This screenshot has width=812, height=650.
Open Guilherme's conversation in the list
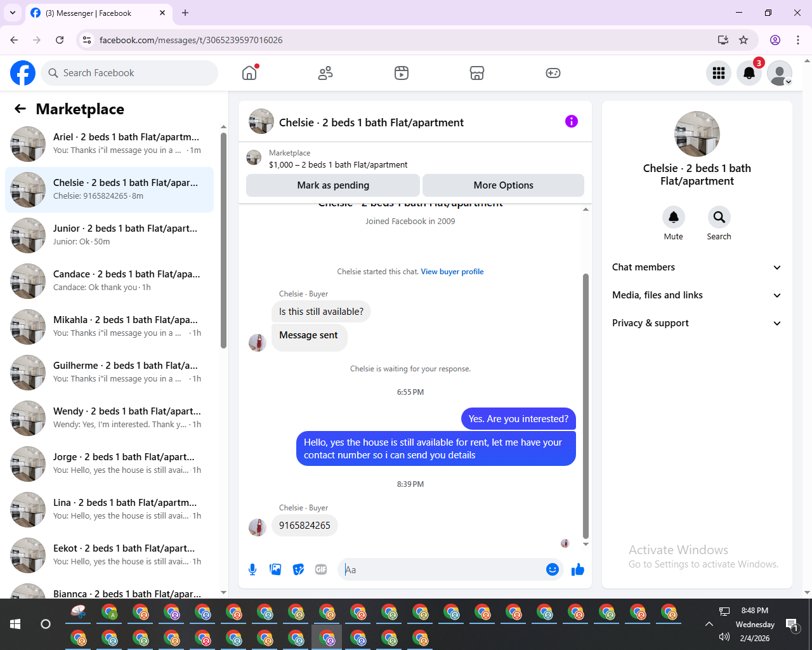point(109,373)
